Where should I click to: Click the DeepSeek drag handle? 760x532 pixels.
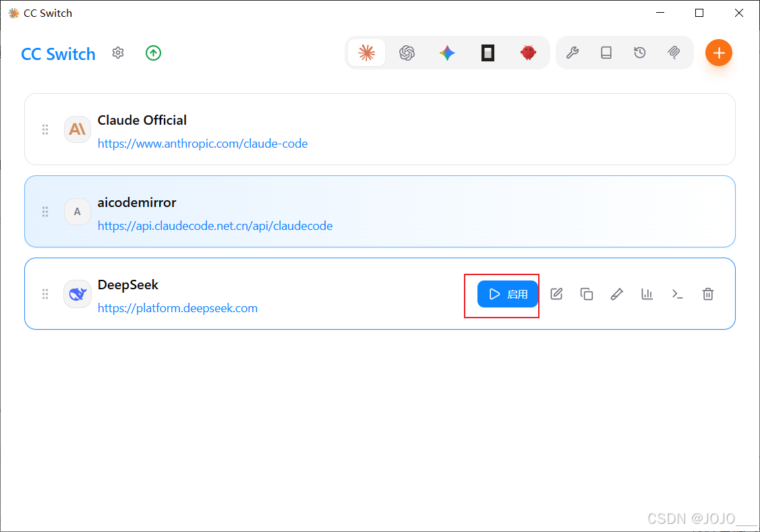[x=45, y=294]
